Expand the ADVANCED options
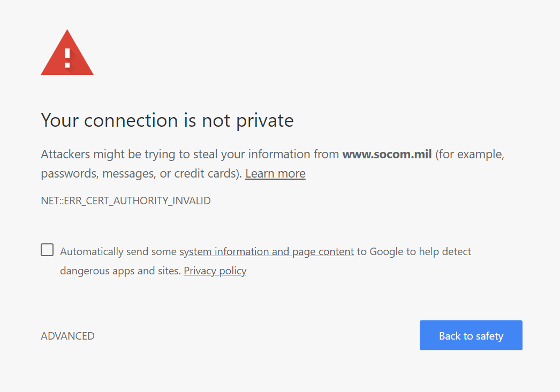The width and height of the screenshot is (560, 392). [67, 336]
